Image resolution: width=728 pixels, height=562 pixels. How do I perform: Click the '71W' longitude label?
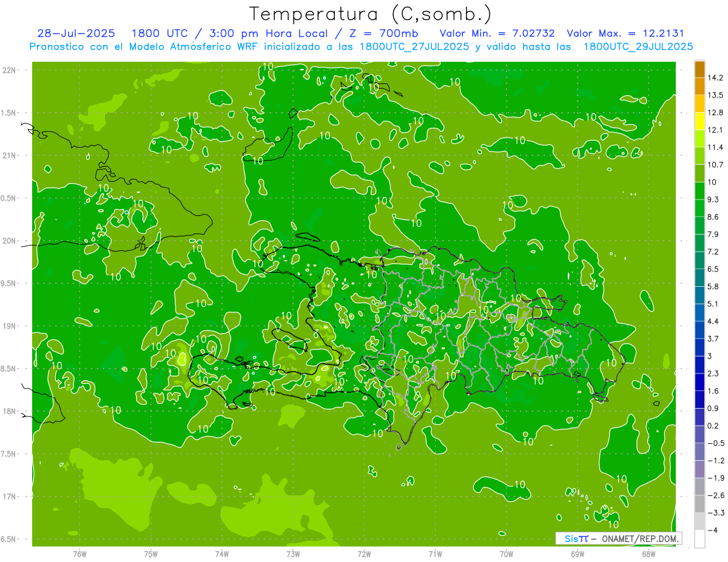[435, 554]
